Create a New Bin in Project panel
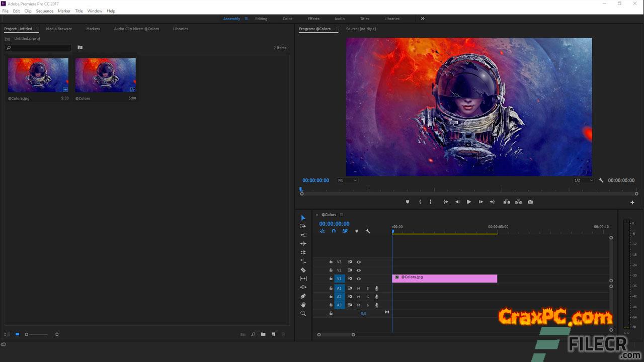 coord(263,334)
